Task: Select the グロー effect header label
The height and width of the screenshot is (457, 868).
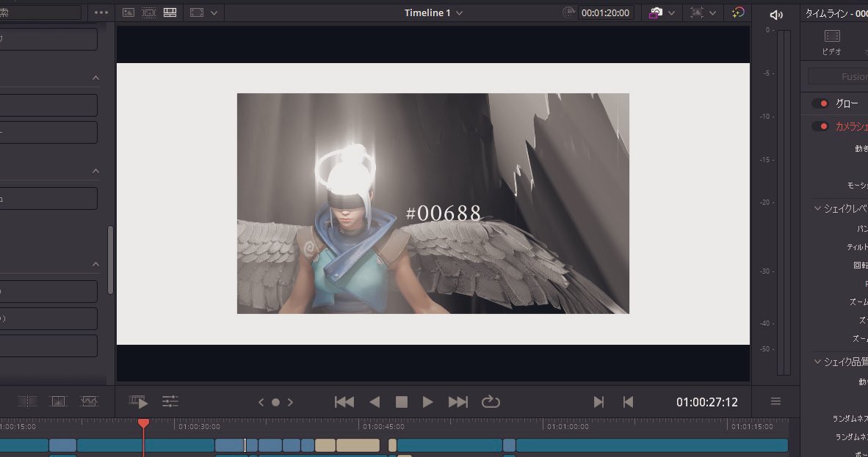Action: coord(847,103)
